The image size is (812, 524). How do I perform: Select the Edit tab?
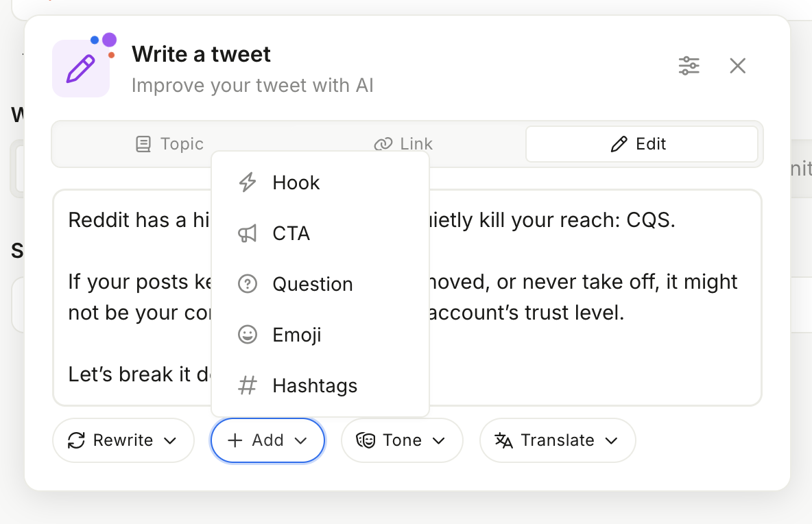pos(641,144)
